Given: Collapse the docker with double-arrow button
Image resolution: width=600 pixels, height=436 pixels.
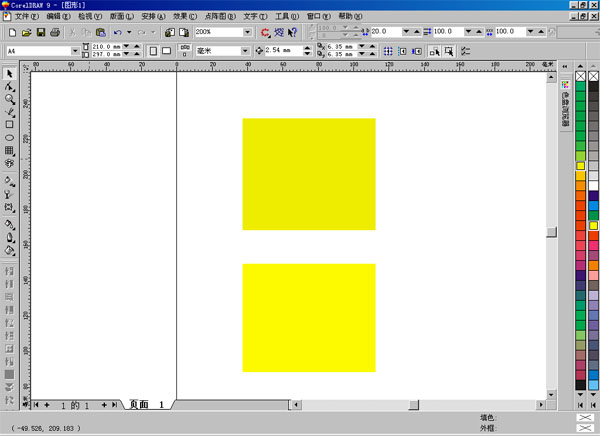Looking at the screenshot, I should pos(565,67).
